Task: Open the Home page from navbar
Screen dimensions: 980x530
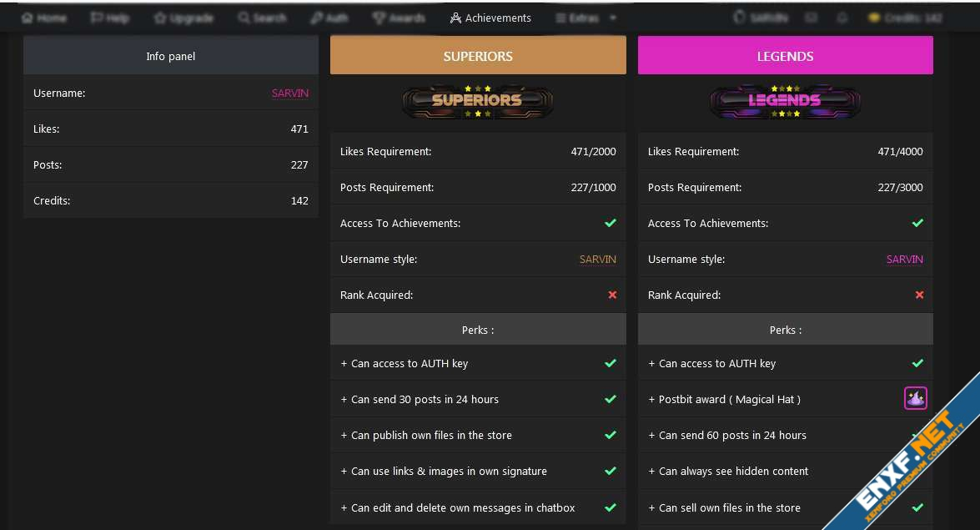Action: click(x=43, y=18)
